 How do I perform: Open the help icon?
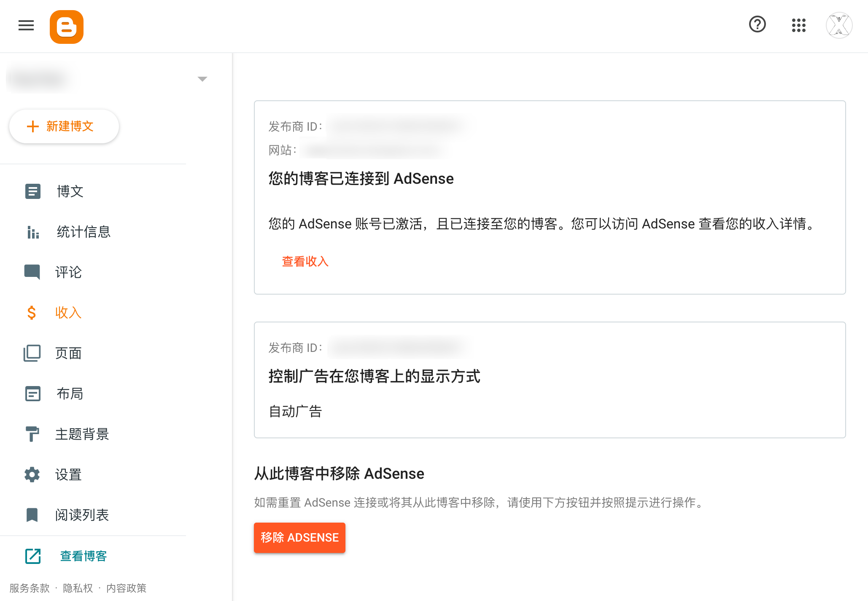pyautogui.click(x=757, y=25)
